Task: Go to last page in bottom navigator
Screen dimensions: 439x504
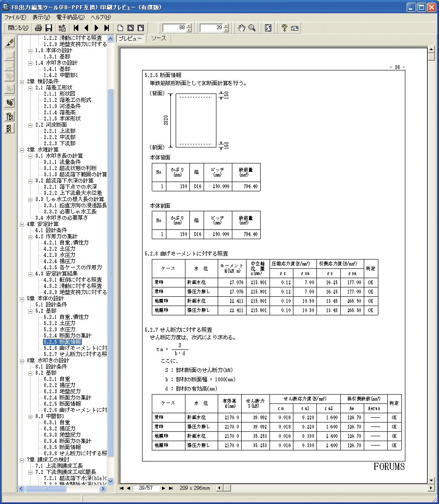Action: (x=170, y=488)
